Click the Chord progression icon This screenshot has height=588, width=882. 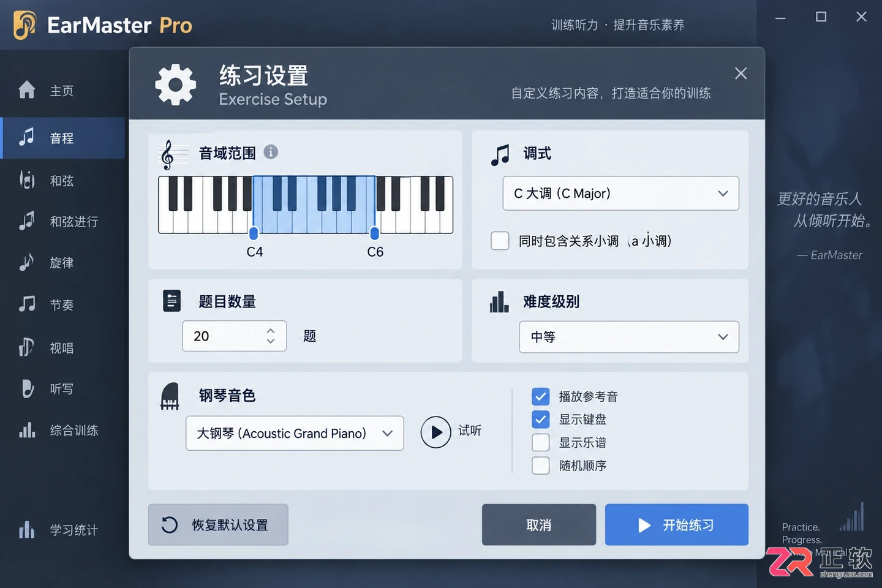click(x=26, y=221)
